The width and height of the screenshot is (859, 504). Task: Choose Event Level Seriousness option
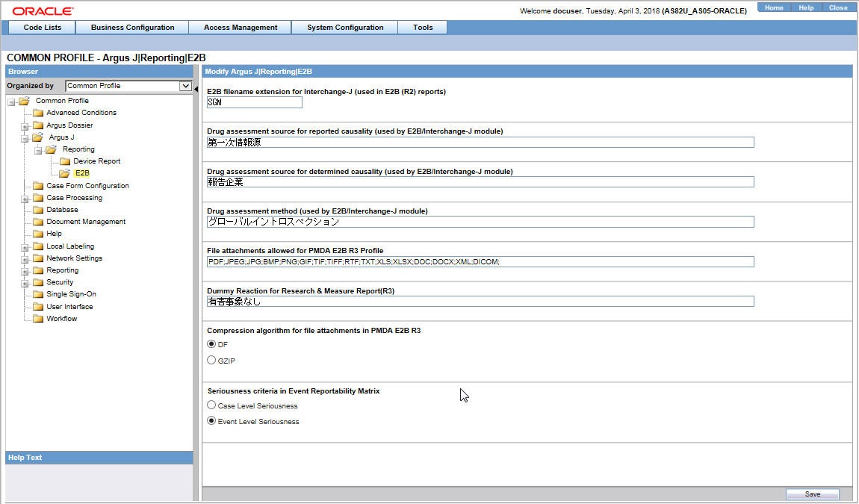pyautogui.click(x=211, y=421)
